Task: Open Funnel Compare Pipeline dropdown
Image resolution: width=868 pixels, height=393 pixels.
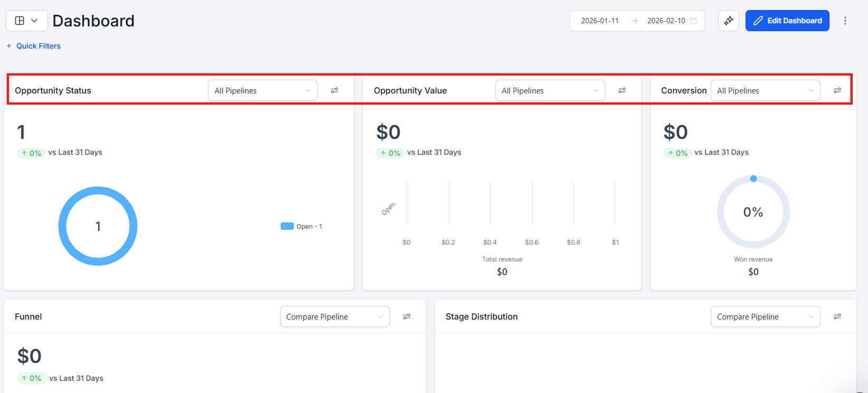Action: click(x=335, y=317)
